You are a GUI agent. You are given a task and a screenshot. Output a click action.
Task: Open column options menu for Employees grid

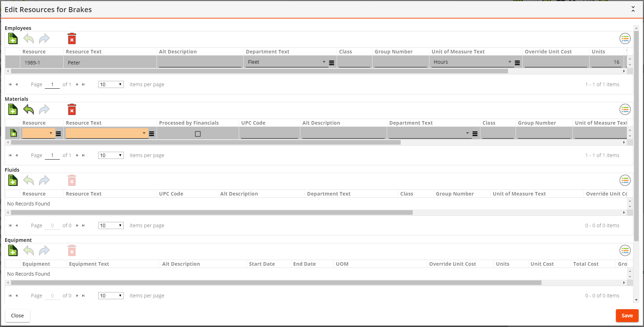[x=625, y=38]
